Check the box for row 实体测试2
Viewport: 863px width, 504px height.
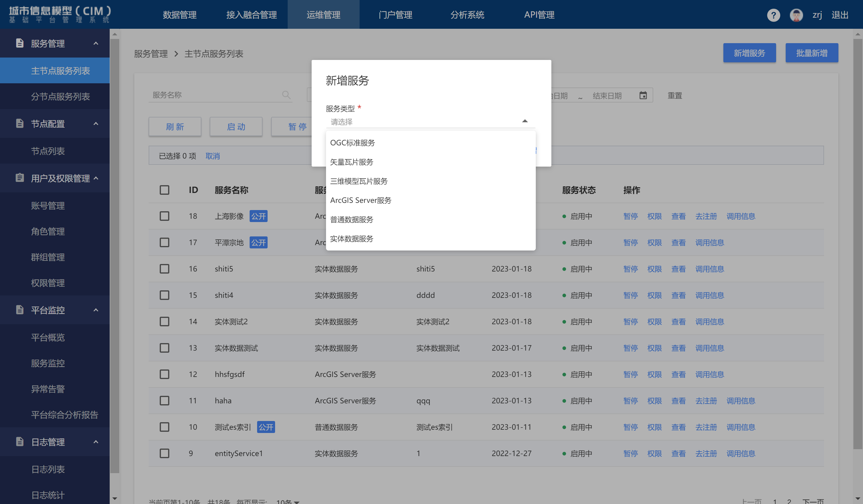(165, 322)
